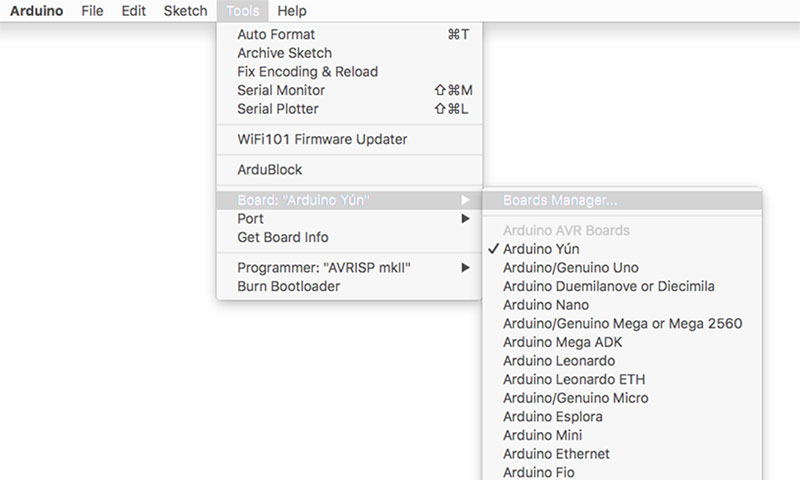Launch ArduBlock from Tools menu
The width and height of the screenshot is (800, 480).
[270, 170]
